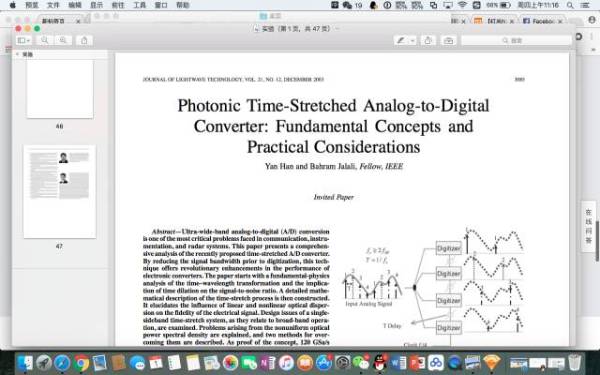The height and width of the screenshot is (375, 600).
Task: Click the browser profile avatar icon behind
Action: click(592, 21)
